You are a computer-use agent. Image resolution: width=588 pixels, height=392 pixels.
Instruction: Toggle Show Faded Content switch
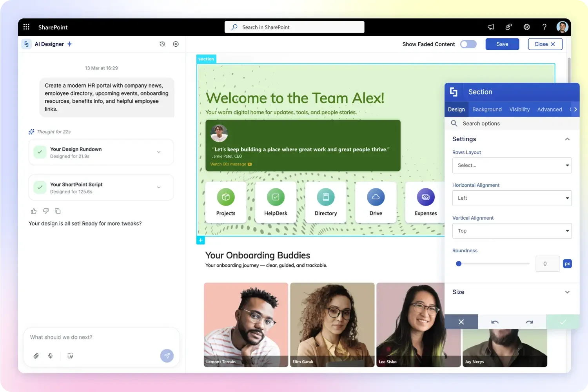[468, 44]
